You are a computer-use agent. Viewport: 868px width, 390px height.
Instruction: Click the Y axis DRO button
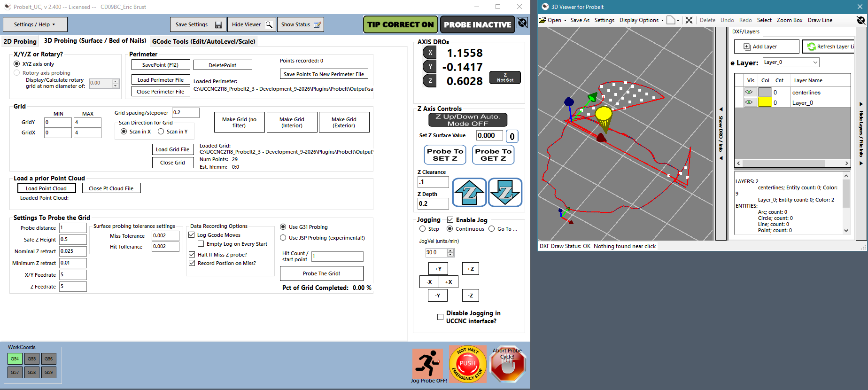pyautogui.click(x=430, y=67)
